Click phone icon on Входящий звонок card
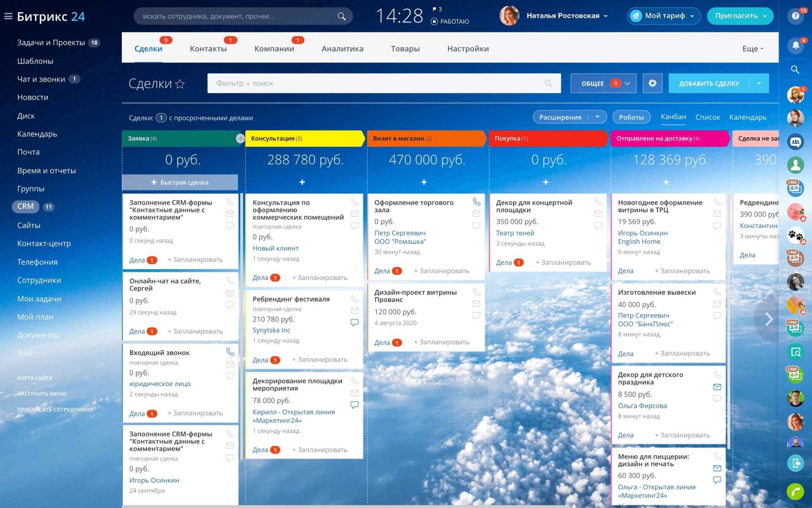The height and width of the screenshot is (508, 812). 230,352
